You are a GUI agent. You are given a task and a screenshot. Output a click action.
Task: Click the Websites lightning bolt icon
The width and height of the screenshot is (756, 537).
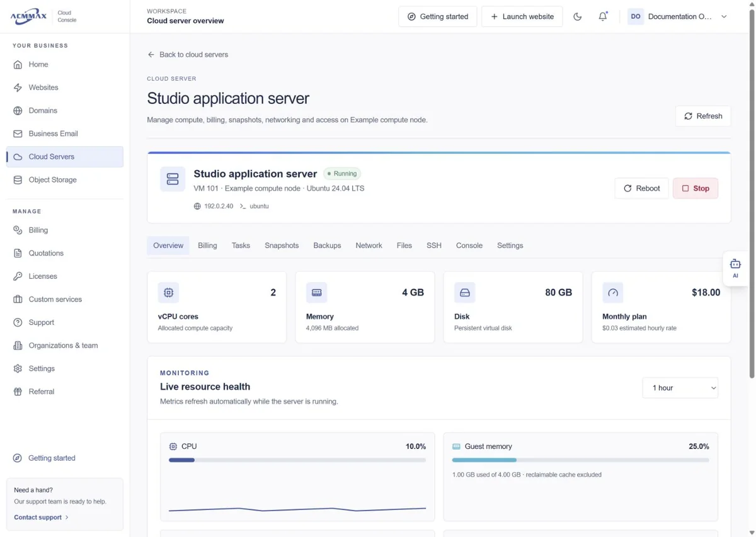pyautogui.click(x=18, y=88)
